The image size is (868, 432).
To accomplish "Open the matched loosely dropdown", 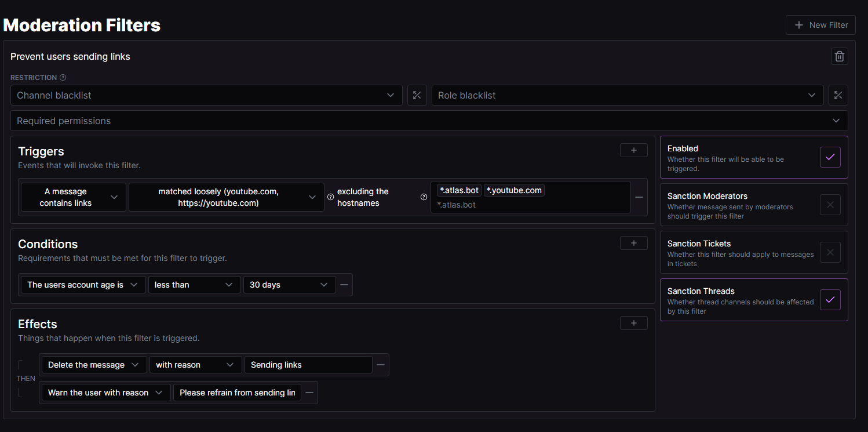I will click(x=226, y=197).
